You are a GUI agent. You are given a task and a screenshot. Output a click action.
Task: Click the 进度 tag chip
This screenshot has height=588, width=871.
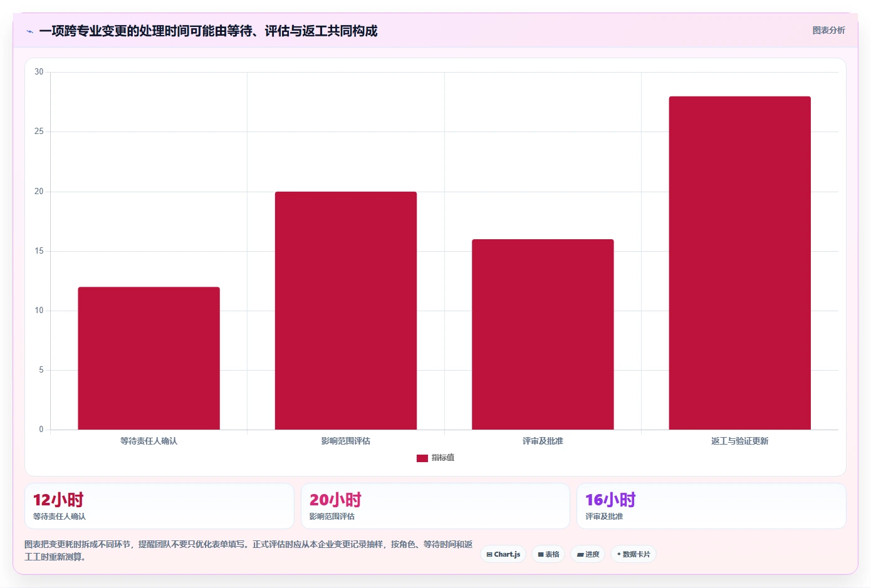(x=588, y=554)
